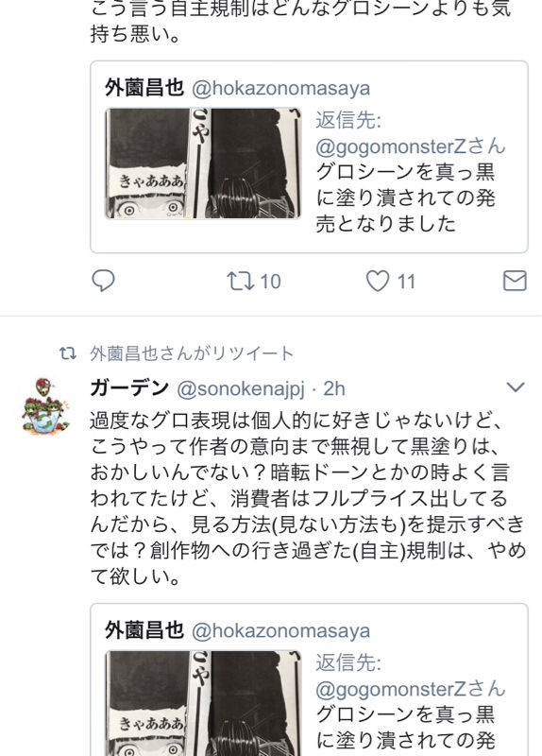Open the ガーデン tweet body text

(308, 499)
